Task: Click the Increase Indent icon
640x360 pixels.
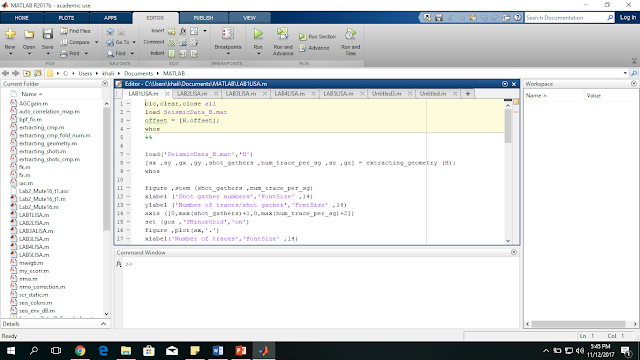Action: (183, 53)
